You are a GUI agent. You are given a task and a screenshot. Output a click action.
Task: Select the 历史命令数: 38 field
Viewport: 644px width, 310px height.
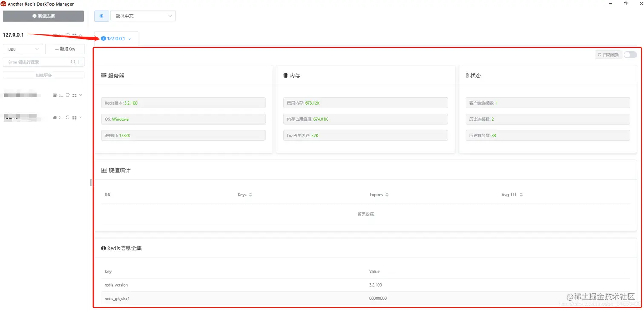[x=548, y=135]
